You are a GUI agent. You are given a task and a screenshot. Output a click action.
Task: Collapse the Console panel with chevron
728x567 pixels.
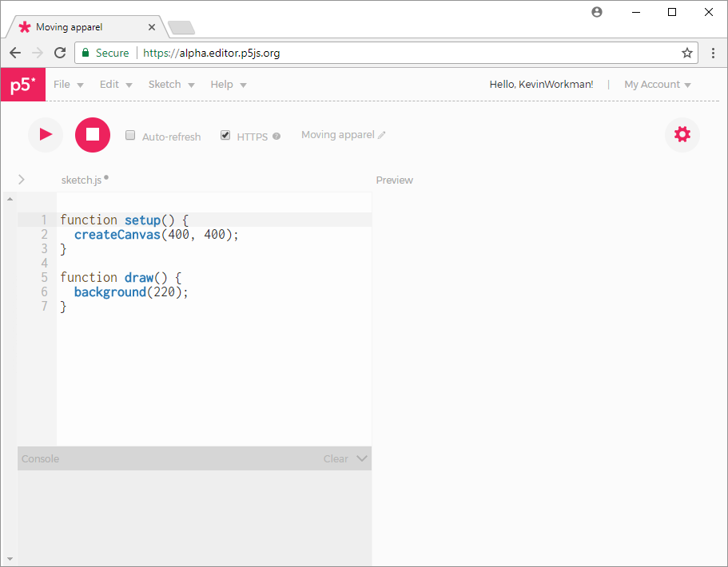click(x=362, y=458)
